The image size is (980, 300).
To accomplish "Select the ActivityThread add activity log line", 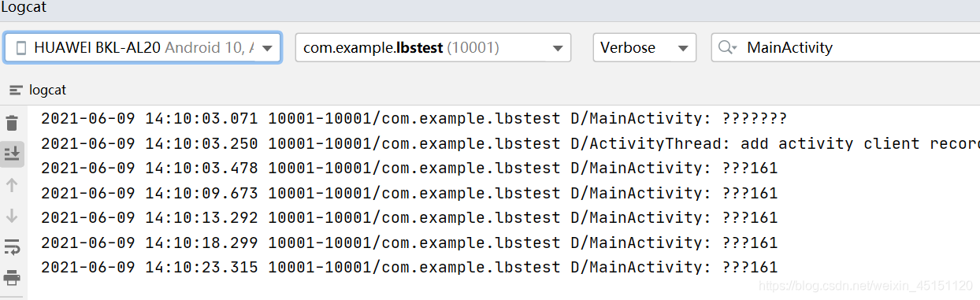I will [x=510, y=143].
